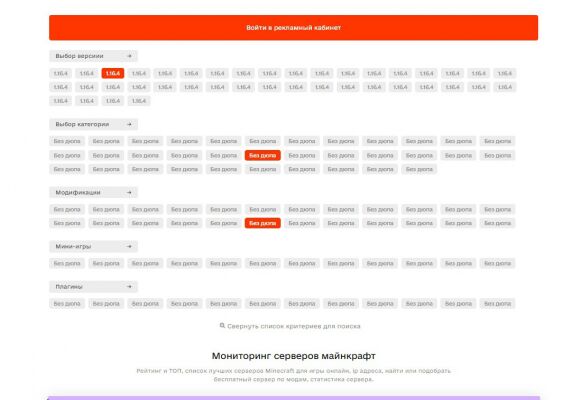The width and height of the screenshot is (581, 400).
Task: Select last "Без дюпа" tag under Мини-игры
Action: (497, 263)
